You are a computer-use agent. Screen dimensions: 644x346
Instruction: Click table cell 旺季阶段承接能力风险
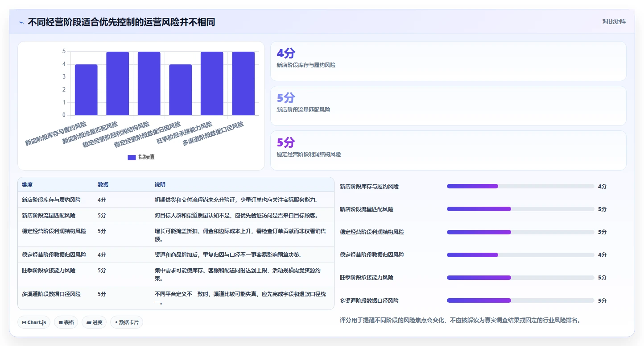(x=49, y=271)
